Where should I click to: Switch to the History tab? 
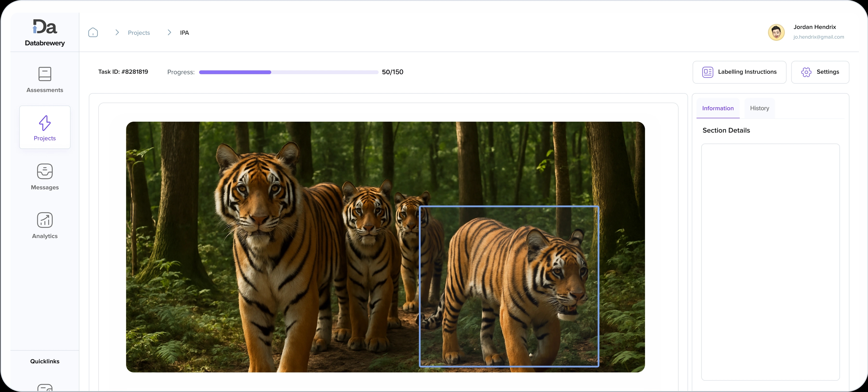click(759, 108)
